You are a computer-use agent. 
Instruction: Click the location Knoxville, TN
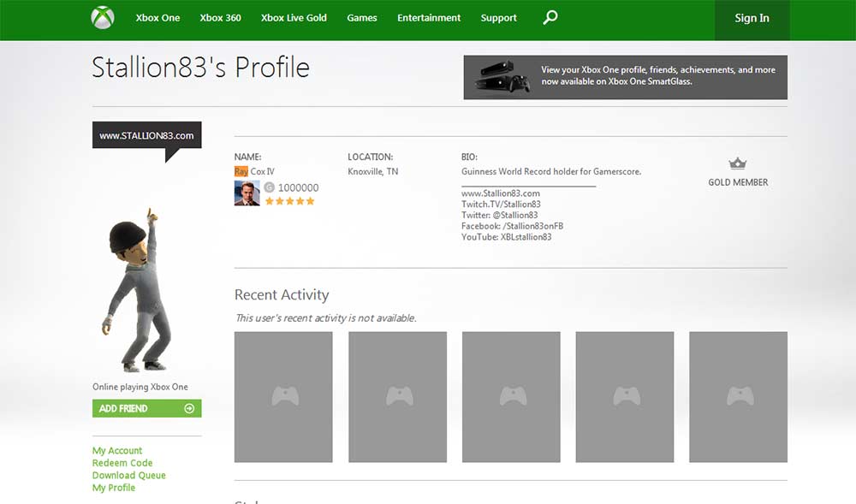373,171
